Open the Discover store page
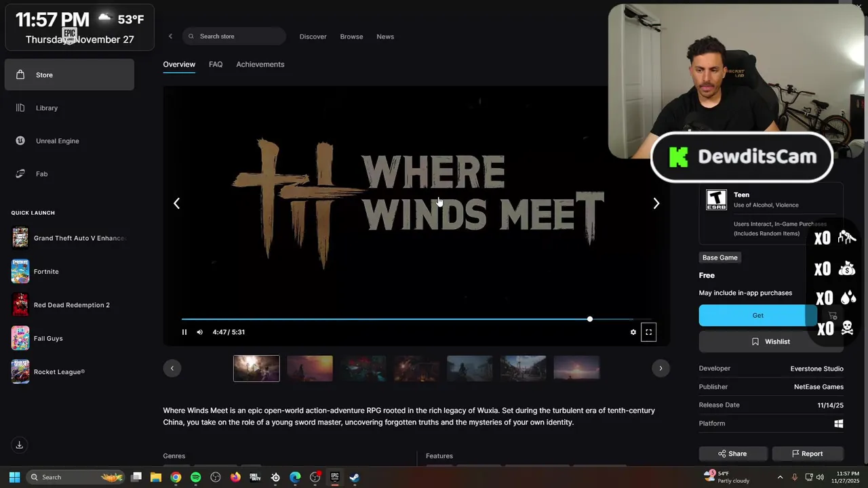Image resolution: width=868 pixels, height=488 pixels. coord(313,37)
